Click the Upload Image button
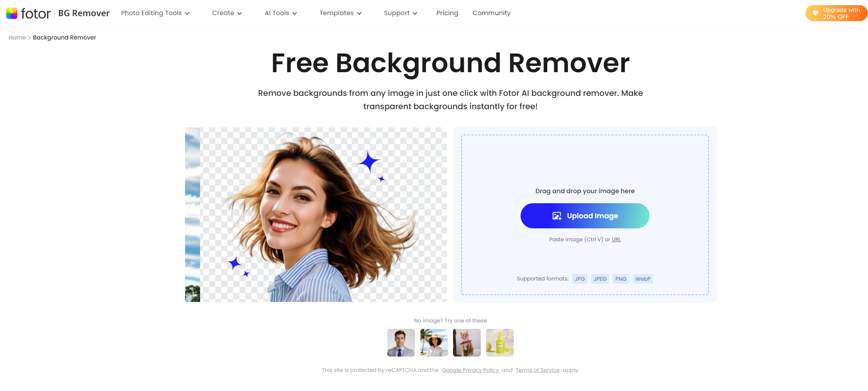 click(585, 216)
